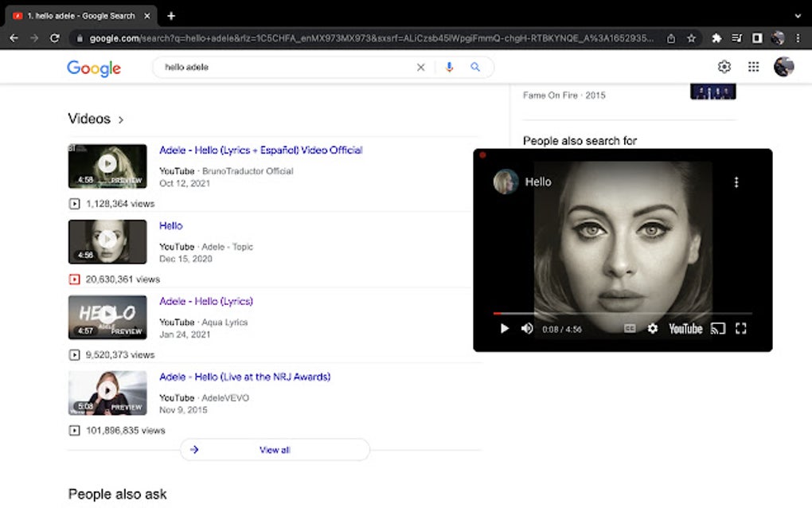The height and width of the screenshot is (508, 812).
Task: Click the YouTube logo in the miniplayer
Action: (685, 328)
